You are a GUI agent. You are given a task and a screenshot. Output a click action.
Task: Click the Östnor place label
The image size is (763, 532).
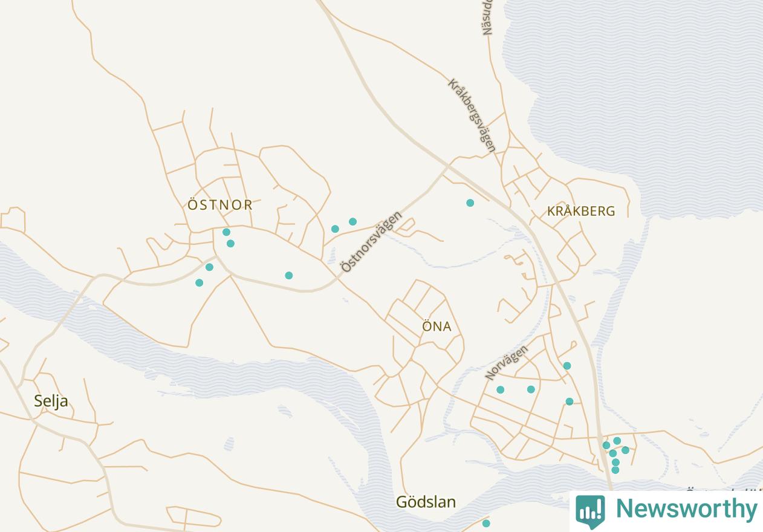click(220, 205)
